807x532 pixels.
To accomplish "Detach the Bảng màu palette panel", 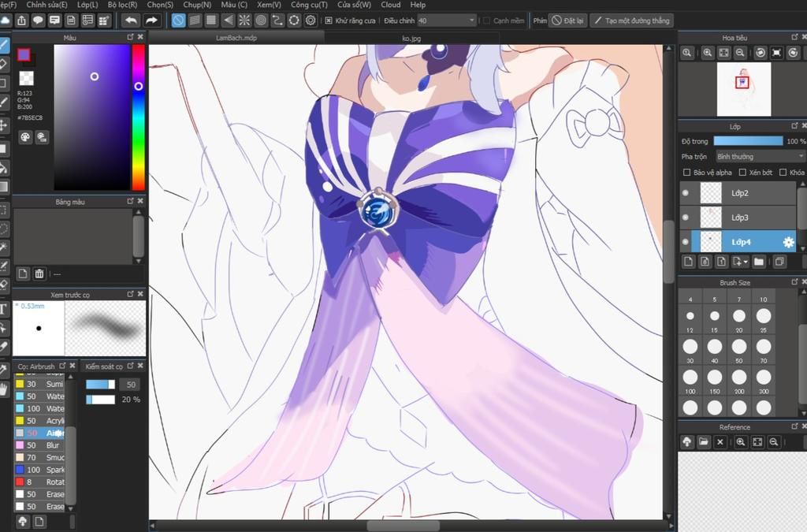I will (130, 201).
